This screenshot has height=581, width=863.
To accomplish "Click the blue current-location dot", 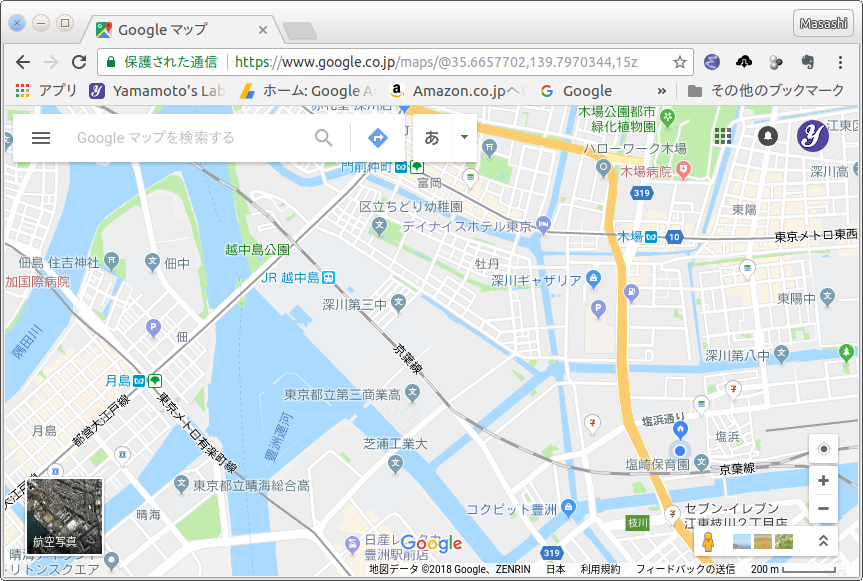I will [x=680, y=451].
